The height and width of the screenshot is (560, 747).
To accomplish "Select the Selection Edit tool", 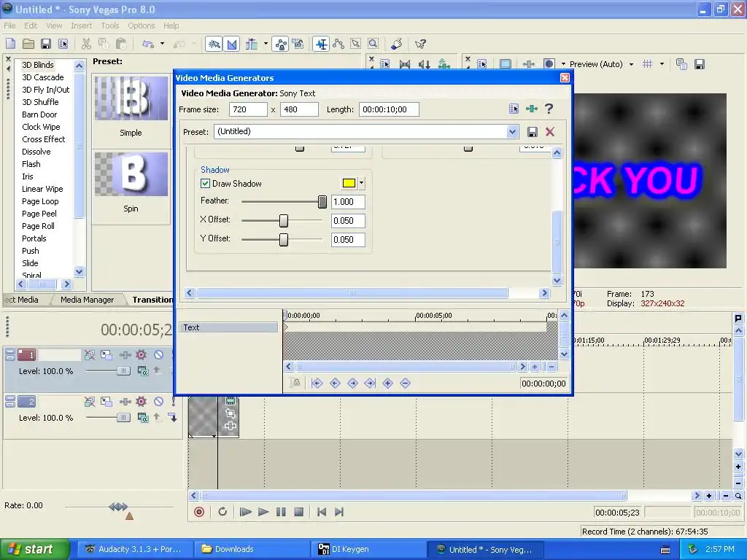I will [x=356, y=44].
